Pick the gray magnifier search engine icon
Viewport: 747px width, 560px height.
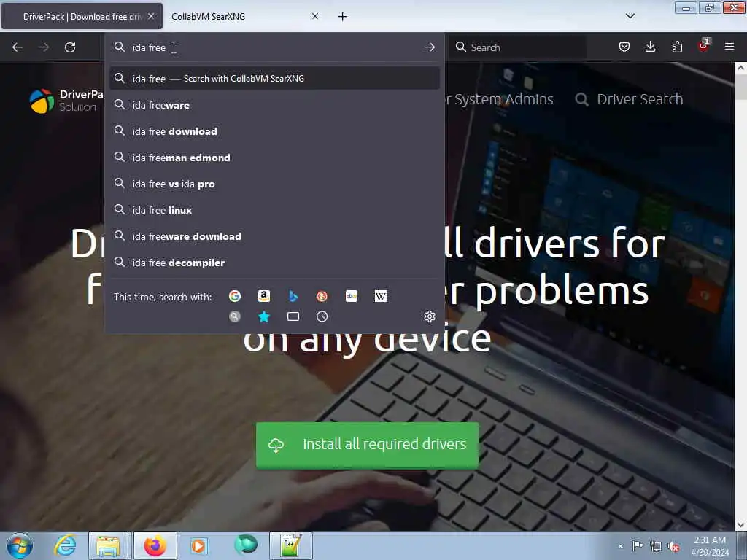pyautogui.click(x=235, y=316)
